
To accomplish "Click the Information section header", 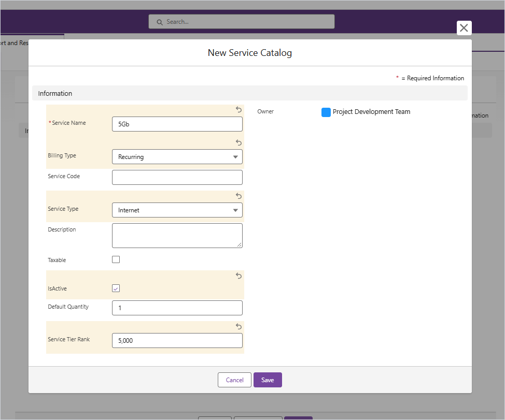I will tap(249, 93).
